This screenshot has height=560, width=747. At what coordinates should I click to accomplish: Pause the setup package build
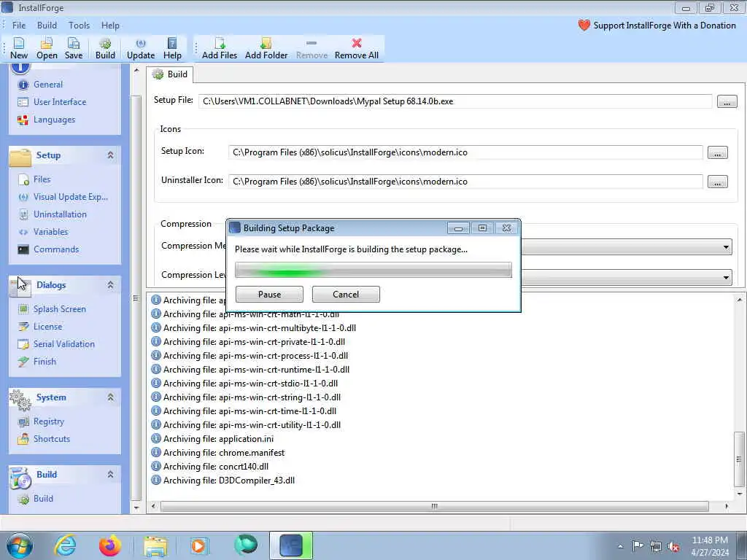click(269, 295)
